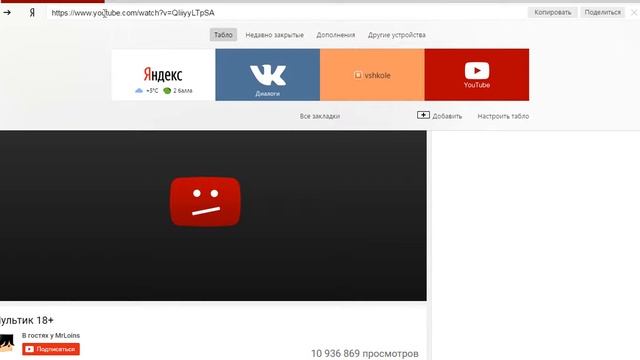640x360 pixels.
Task: Open the vshkole orange tile
Action: (372, 75)
